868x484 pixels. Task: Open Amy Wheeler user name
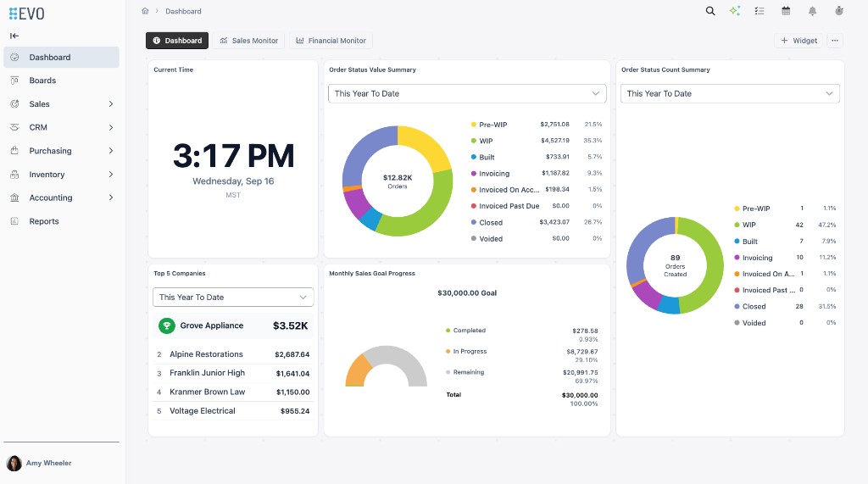[48, 463]
